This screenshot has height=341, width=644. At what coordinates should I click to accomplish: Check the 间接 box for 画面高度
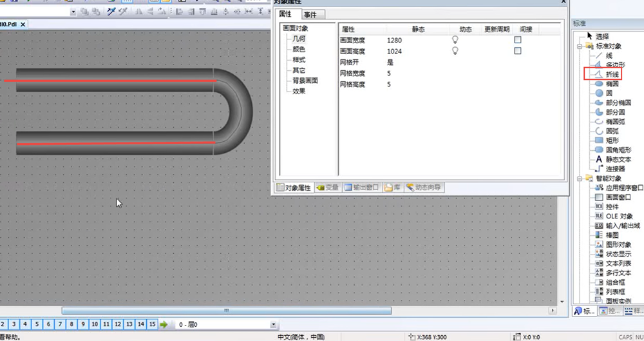(x=517, y=51)
